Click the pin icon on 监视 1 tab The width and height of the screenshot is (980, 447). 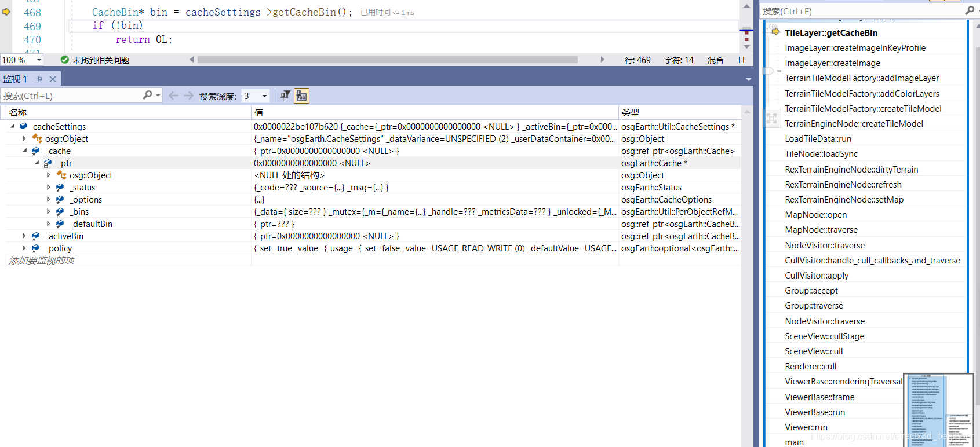39,79
